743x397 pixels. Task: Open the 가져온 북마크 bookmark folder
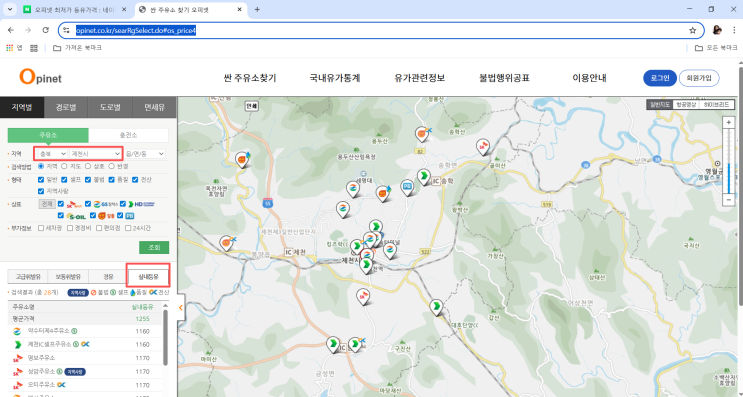[77, 48]
